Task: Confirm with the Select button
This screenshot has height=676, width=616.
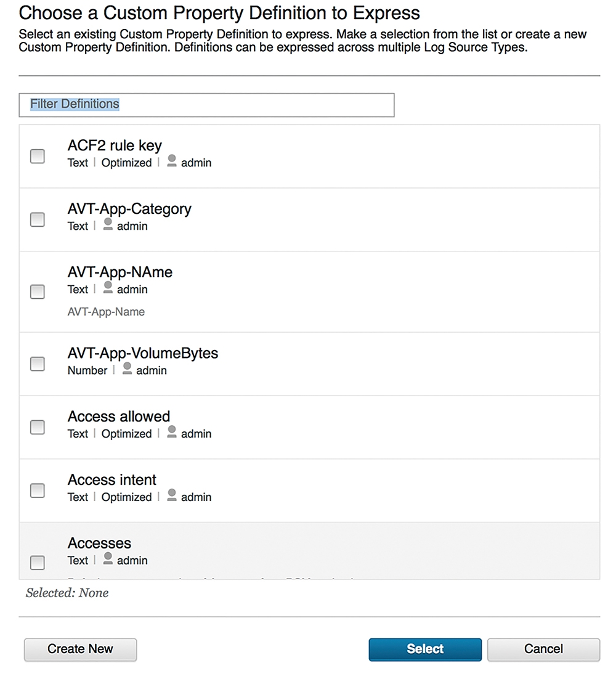Action: 425,650
